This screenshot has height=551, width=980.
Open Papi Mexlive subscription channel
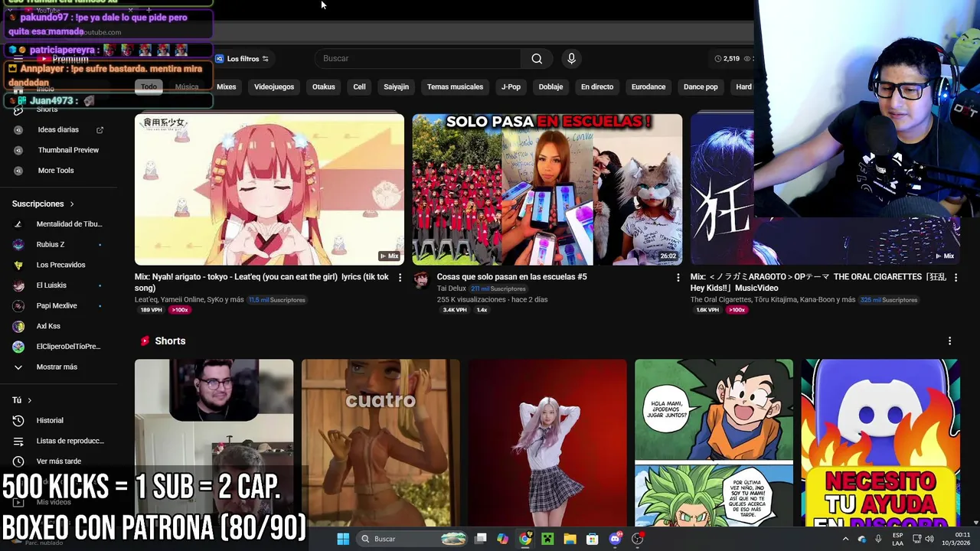tap(57, 305)
